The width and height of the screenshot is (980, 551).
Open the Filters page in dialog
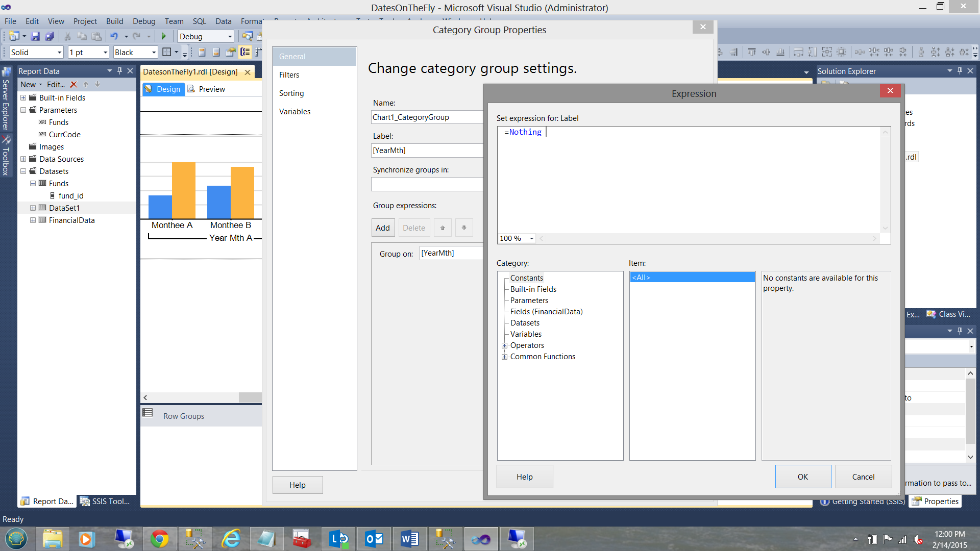point(289,75)
